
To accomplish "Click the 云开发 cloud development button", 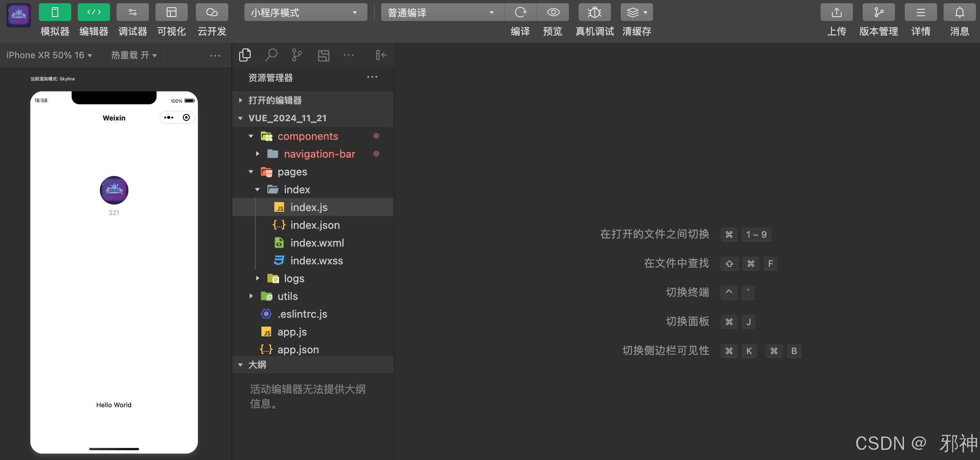I will point(212,13).
